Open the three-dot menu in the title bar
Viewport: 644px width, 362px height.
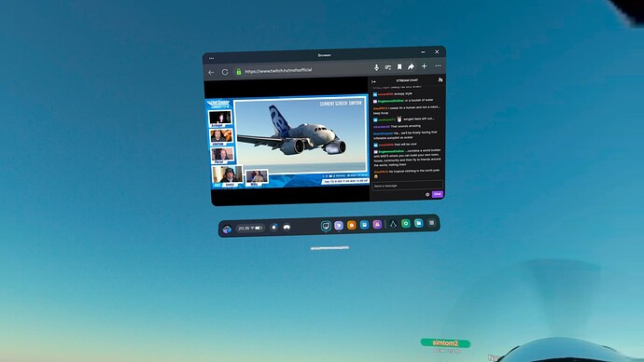211,58
